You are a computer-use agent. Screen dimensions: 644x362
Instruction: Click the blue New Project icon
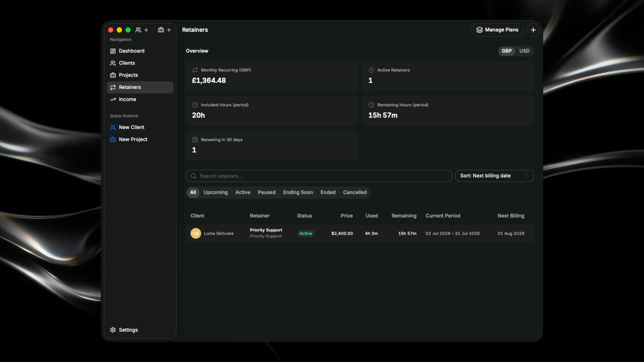[113, 139]
